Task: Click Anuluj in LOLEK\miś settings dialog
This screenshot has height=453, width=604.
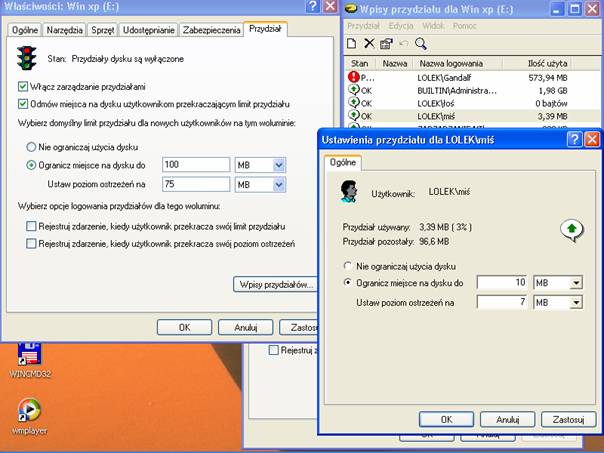Action: pos(507,419)
